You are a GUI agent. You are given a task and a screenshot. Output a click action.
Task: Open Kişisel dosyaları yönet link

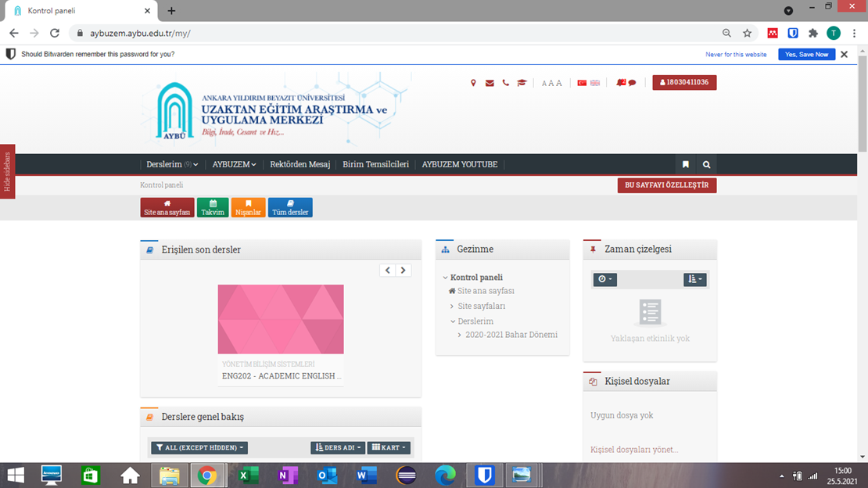[634, 450]
